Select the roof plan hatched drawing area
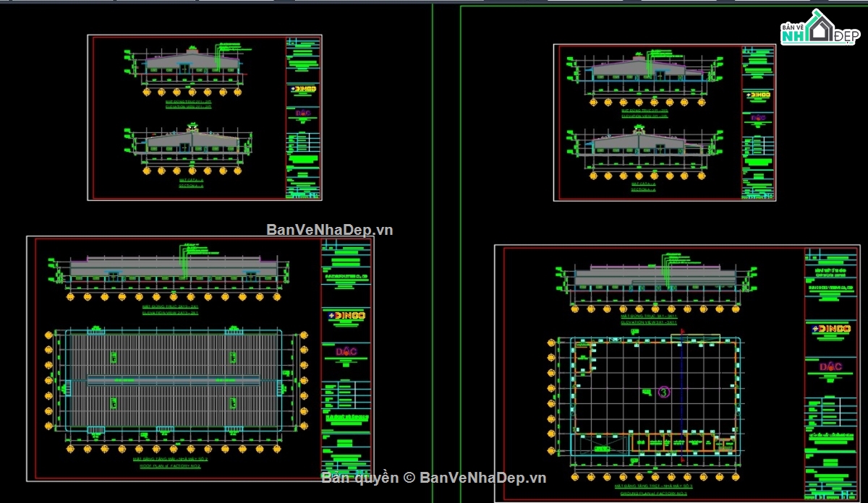The height and width of the screenshot is (503, 868). [174, 379]
